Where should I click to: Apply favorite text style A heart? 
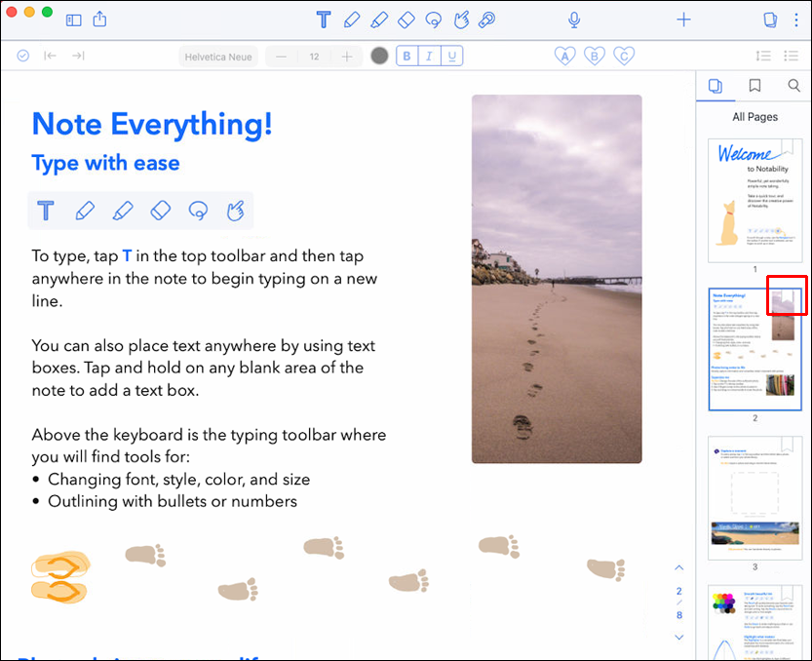click(564, 57)
